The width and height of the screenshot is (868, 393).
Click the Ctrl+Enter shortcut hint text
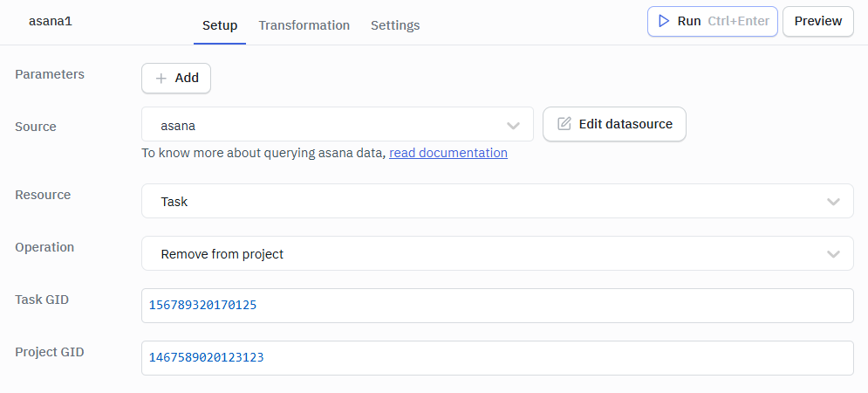click(738, 21)
